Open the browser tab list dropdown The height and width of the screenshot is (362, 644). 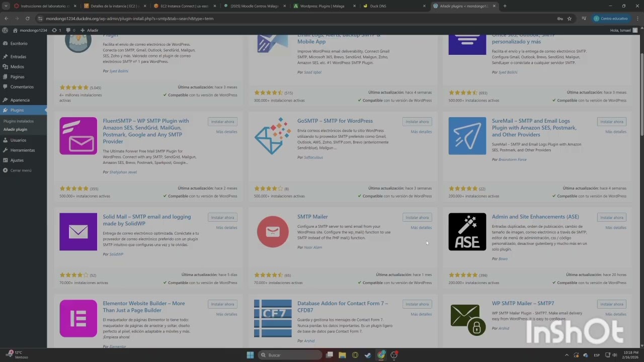tap(6, 6)
